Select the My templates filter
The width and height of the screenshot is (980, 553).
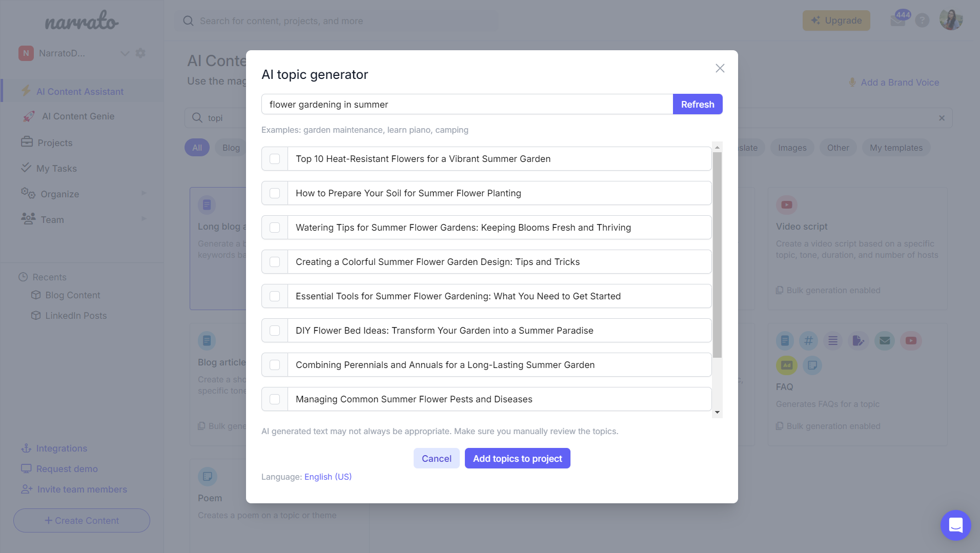click(x=896, y=147)
